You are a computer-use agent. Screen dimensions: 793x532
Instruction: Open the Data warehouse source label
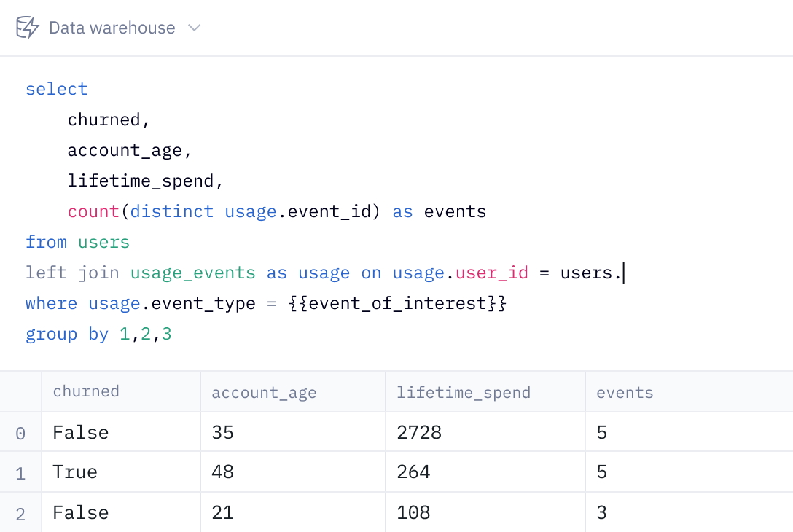click(112, 28)
